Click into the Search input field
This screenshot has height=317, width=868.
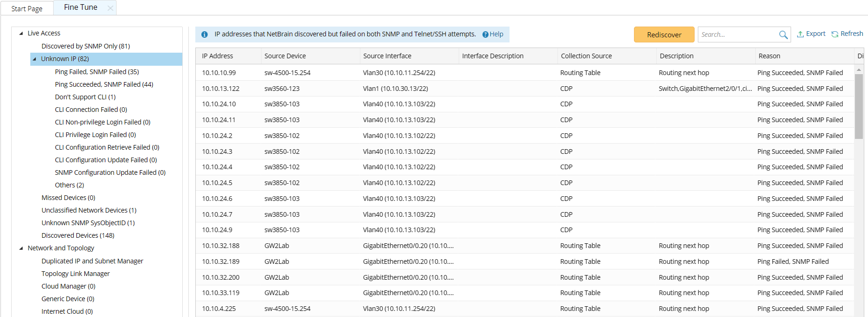tap(737, 34)
